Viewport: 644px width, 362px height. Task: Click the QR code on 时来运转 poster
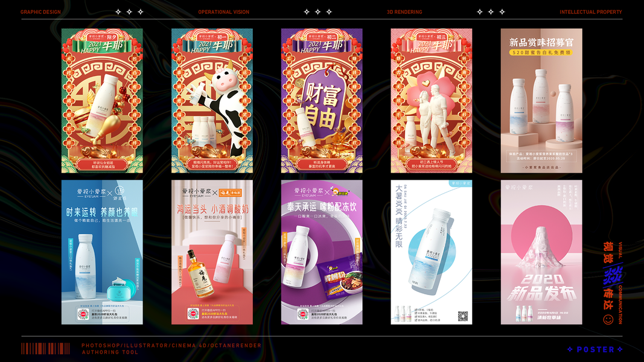click(83, 314)
